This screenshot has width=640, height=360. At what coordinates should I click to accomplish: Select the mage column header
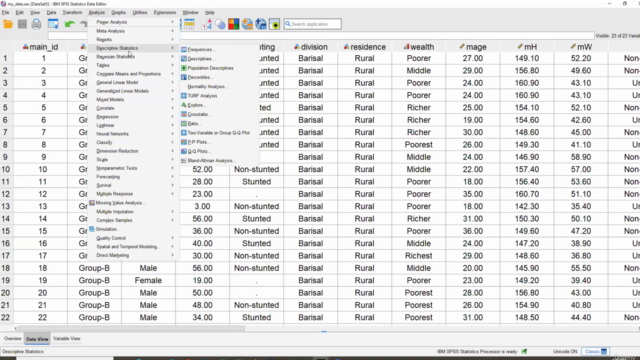tap(473, 47)
